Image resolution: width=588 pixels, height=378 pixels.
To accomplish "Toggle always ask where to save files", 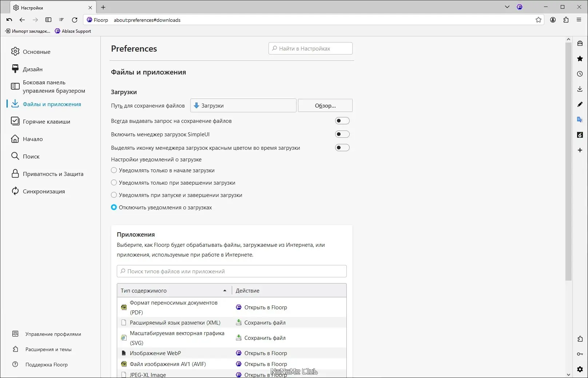I will [342, 121].
